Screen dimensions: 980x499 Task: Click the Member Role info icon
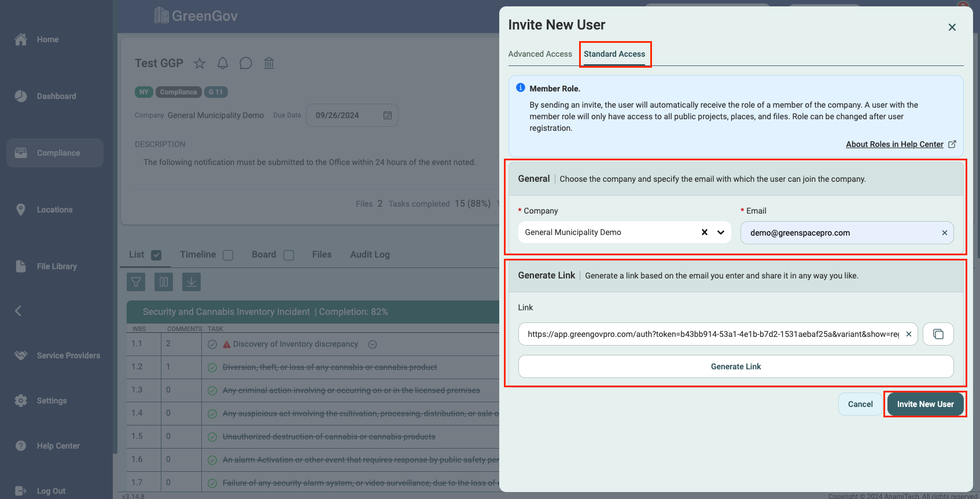point(521,88)
